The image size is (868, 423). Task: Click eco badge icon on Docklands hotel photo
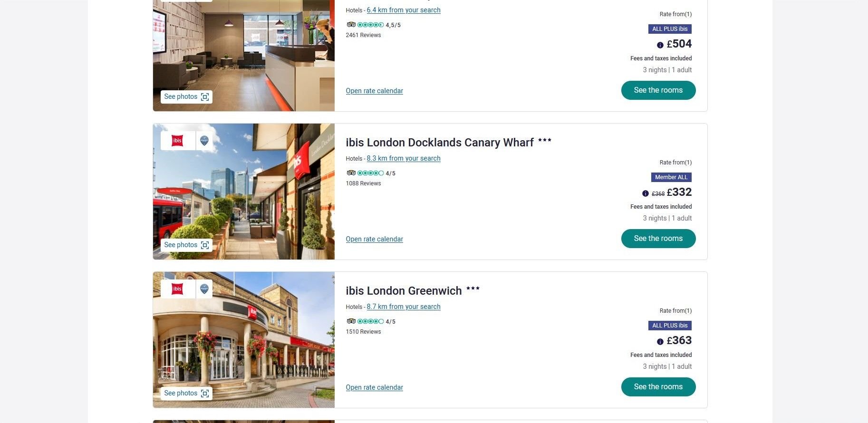[x=204, y=141]
